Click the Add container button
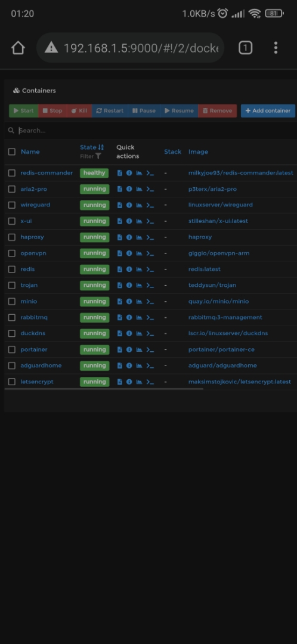The image size is (297, 644). click(x=268, y=110)
